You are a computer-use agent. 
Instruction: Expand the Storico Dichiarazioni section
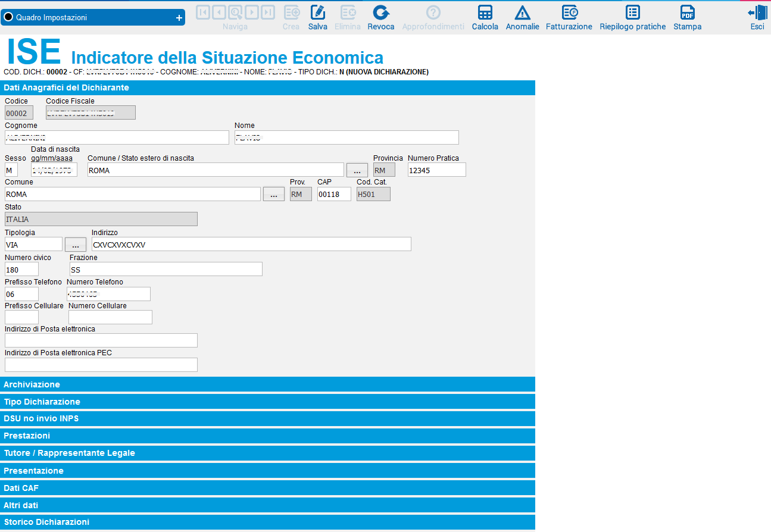pyautogui.click(x=267, y=522)
